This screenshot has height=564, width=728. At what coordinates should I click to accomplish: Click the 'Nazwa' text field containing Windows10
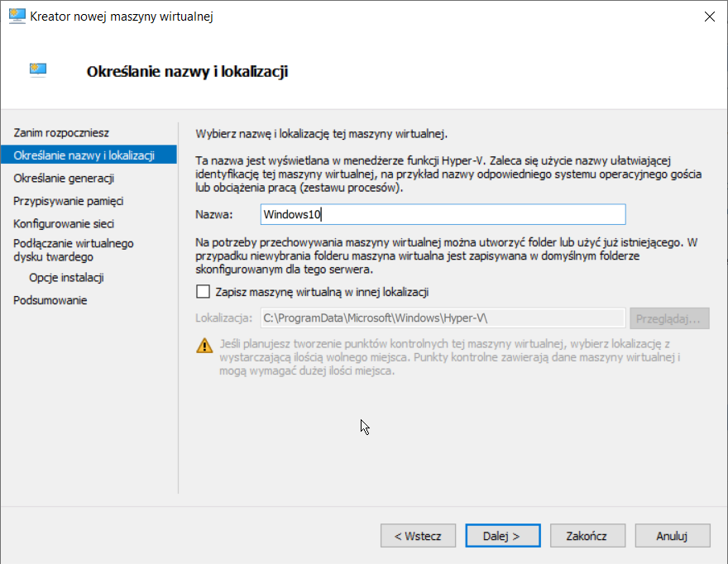click(442, 214)
